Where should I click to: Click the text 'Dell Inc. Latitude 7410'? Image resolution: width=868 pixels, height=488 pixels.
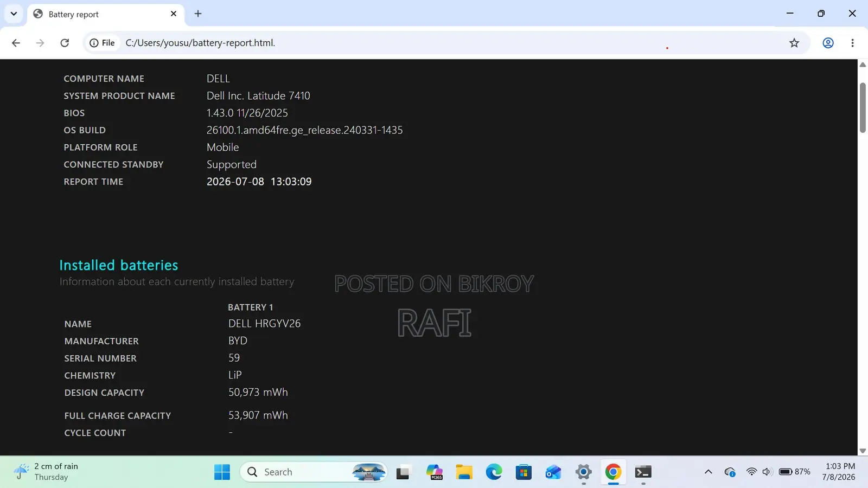tap(258, 96)
